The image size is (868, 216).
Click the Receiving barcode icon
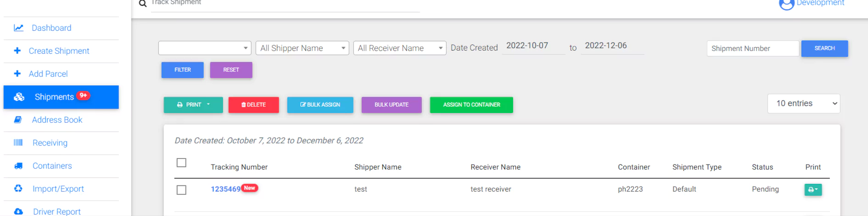click(x=18, y=142)
